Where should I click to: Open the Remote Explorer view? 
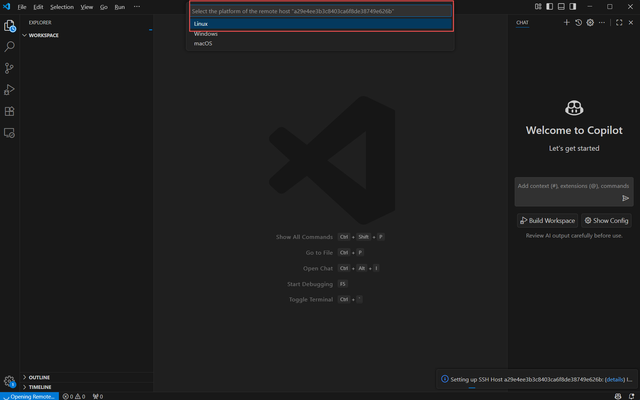10,133
